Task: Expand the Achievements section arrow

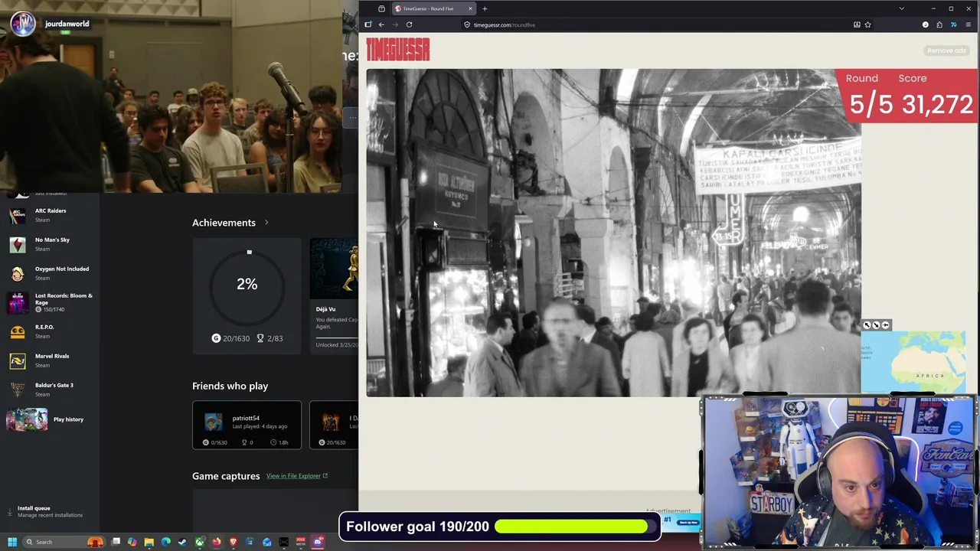Action: pyautogui.click(x=266, y=223)
